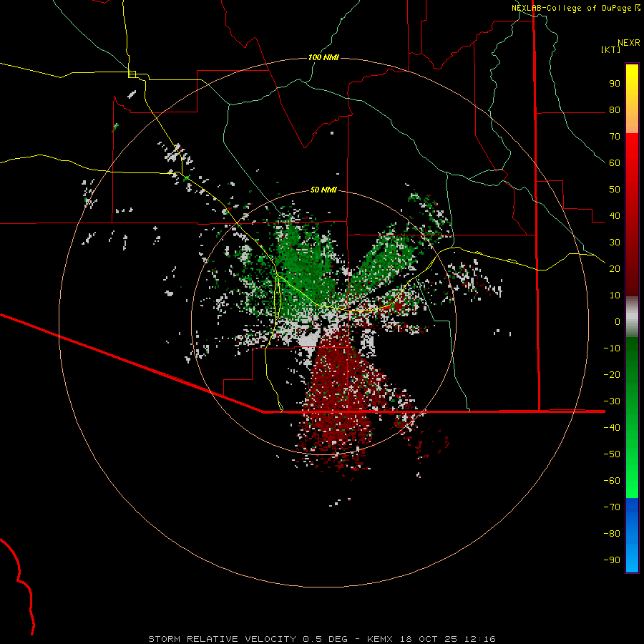644x644 pixels.
Task: Click the 10 value on velocity scale
Action: point(615,296)
